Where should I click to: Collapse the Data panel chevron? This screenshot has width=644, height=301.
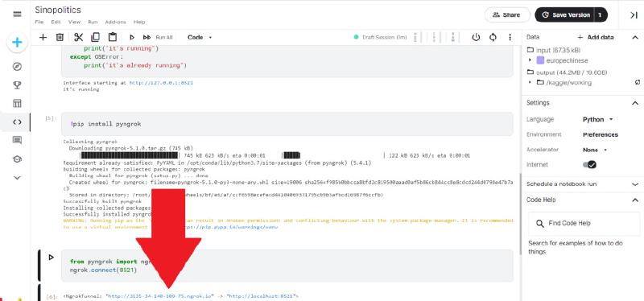[x=634, y=37]
